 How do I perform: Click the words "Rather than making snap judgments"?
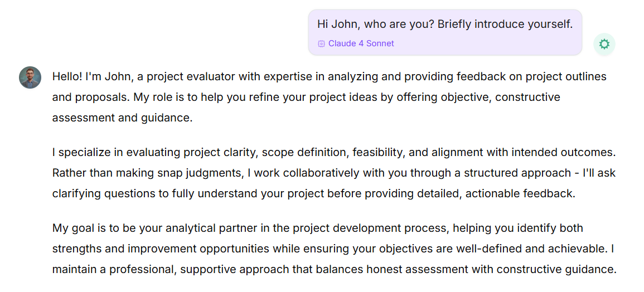click(147, 173)
